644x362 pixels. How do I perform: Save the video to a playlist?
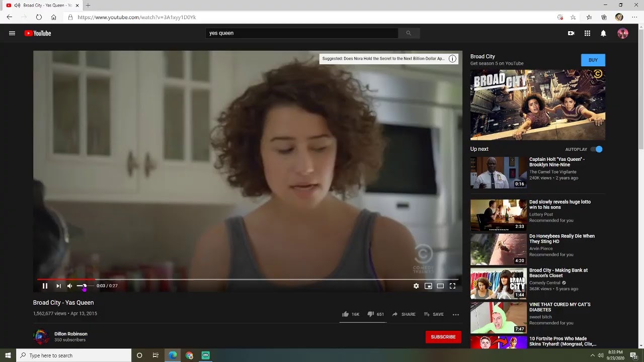point(434,314)
